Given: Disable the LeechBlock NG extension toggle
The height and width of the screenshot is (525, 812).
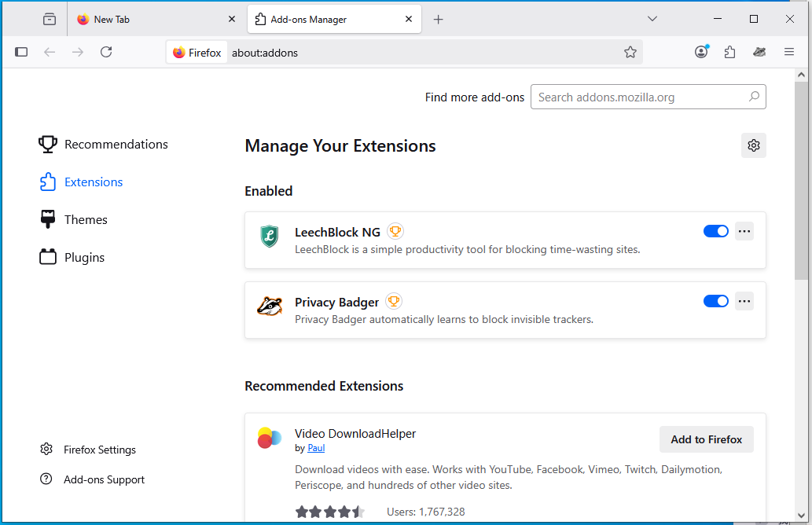Looking at the screenshot, I should point(716,231).
